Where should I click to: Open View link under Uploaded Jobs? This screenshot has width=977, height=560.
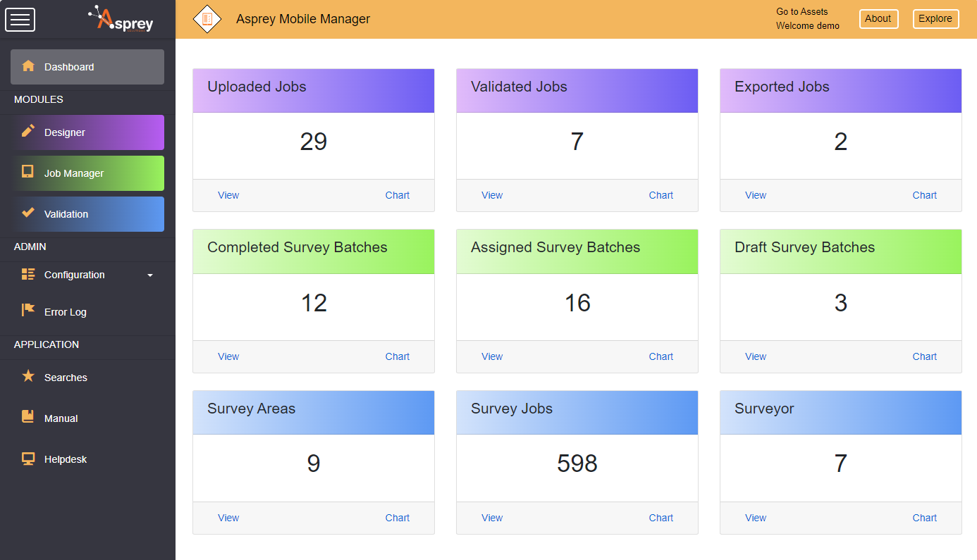click(x=228, y=195)
